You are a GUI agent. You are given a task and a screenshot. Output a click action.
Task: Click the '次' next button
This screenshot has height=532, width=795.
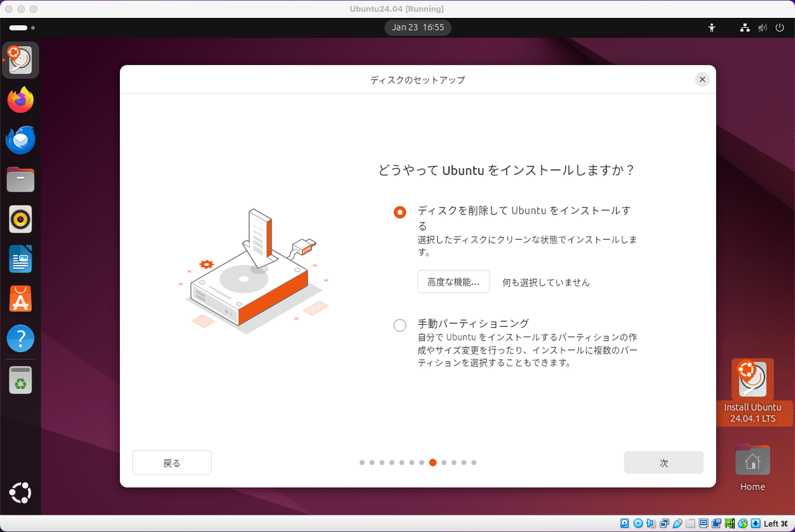click(664, 463)
